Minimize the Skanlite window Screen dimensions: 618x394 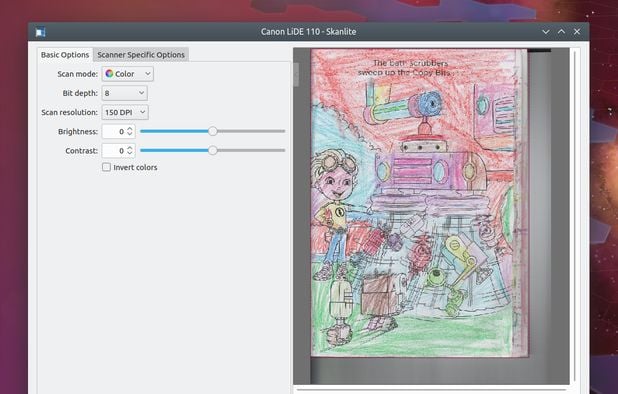(546, 32)
